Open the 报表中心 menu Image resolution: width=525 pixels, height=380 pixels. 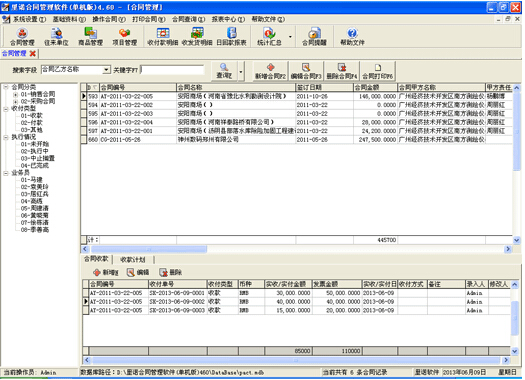pyautogui.click(x=228, y=19)
